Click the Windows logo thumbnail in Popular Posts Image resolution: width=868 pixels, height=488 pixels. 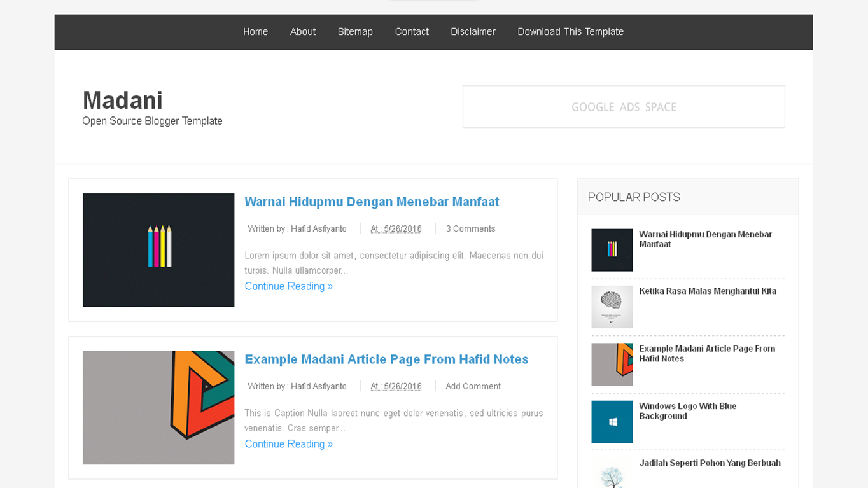point(612,422)
